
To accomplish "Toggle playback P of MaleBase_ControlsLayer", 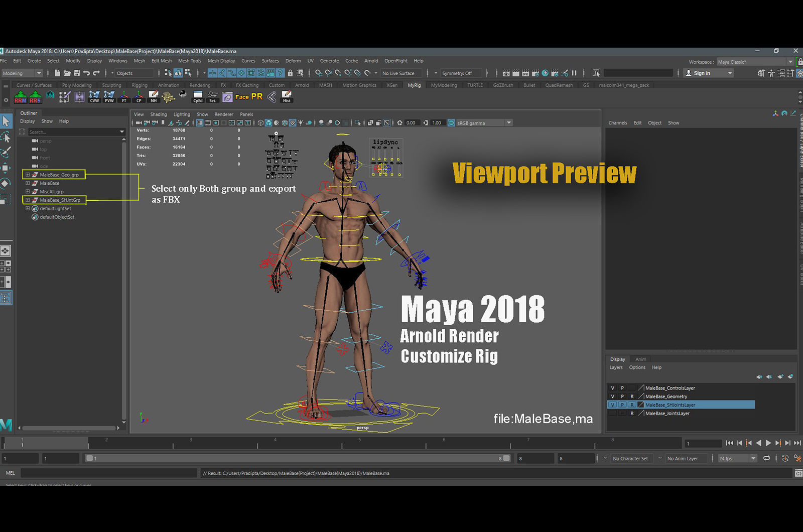I will [x=622, y=388].
